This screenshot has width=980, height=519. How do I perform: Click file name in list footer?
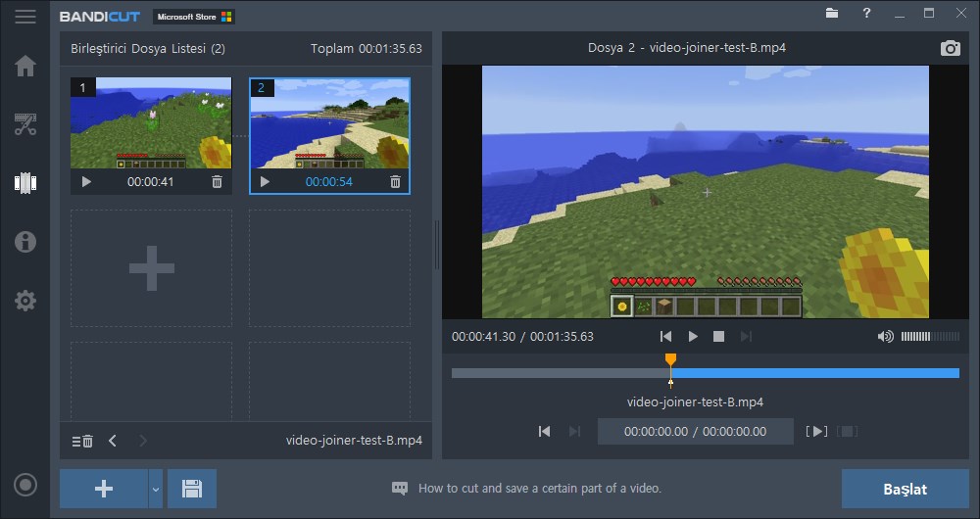(354, 441)
